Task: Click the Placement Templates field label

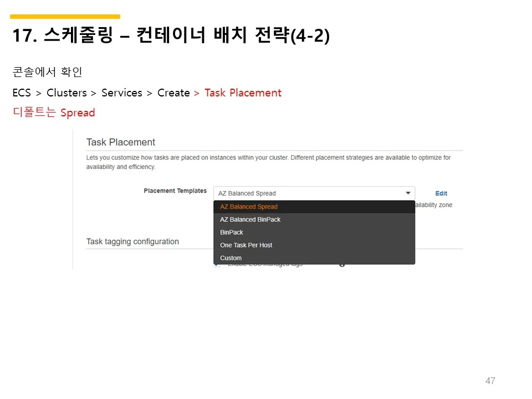Action: (175, 191)
